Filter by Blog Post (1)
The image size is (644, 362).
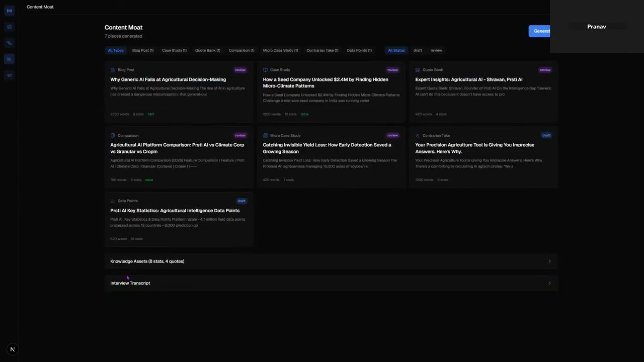(143, 50)
